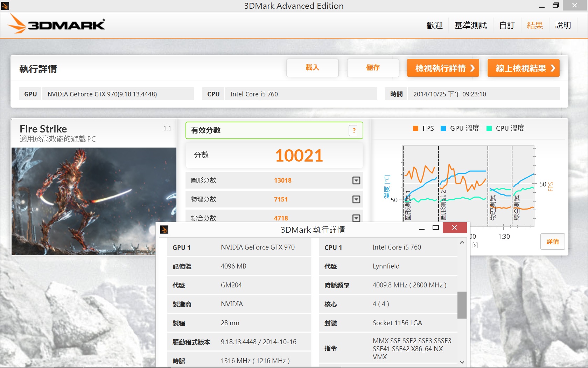The image size is (588, 368).
Task: Click the 製造商 value NVIDIA
Action: coord(232,304)
